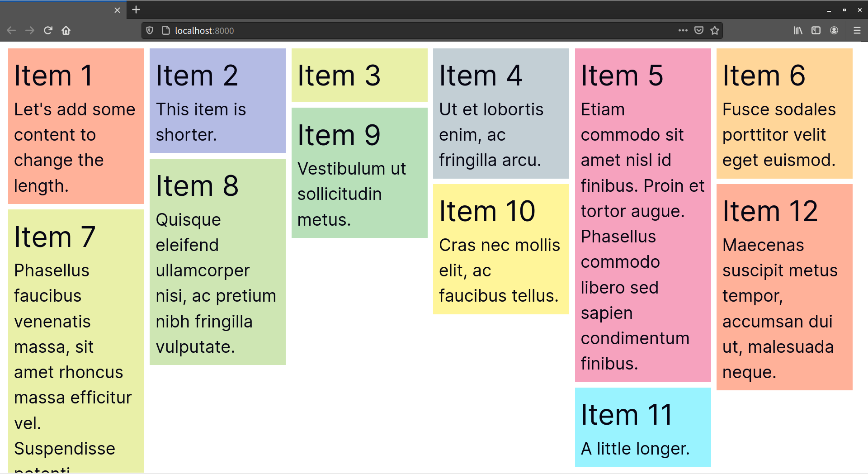The height and width of the screenshot is (474, 868).
Task: Open the account profile icon
Action: (x=834, y=30)
